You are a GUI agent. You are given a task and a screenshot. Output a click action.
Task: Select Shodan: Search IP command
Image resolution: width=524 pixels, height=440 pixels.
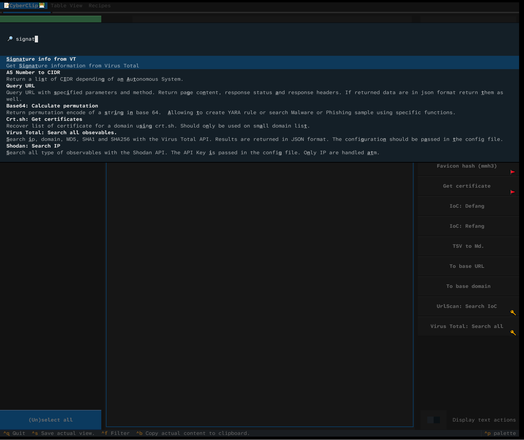259,149
